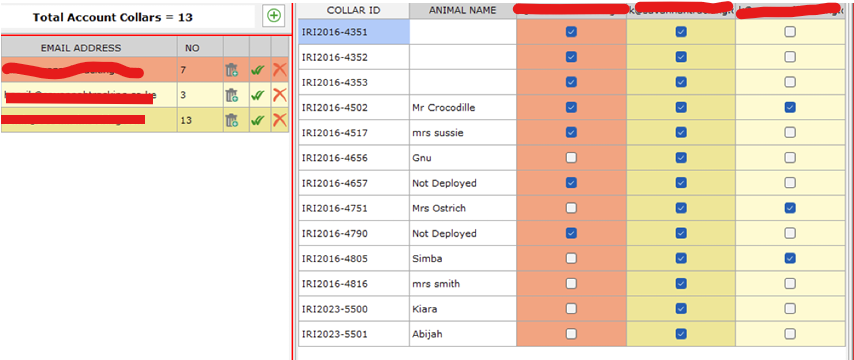The height and width of the screenshot is (360, 854).
Task: Uncheck dark-yellow column checkbox for Abijah
Action: point(681,334)
